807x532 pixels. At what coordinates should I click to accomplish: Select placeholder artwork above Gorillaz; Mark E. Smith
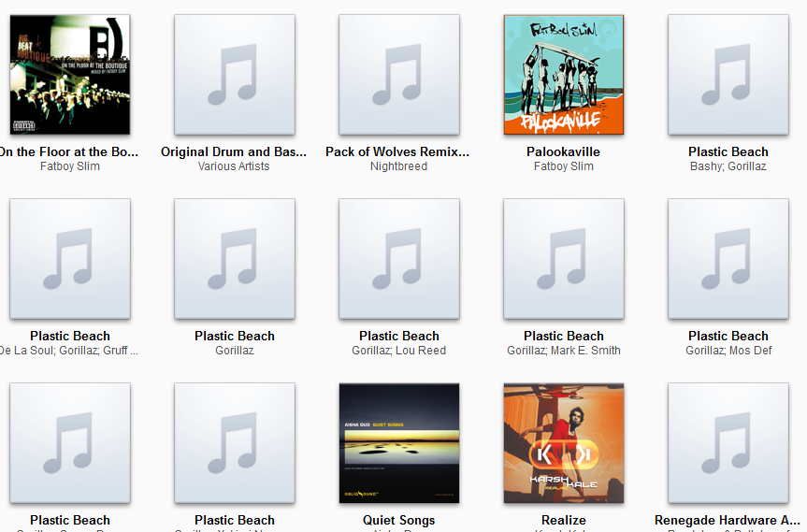tap(564, 259)
